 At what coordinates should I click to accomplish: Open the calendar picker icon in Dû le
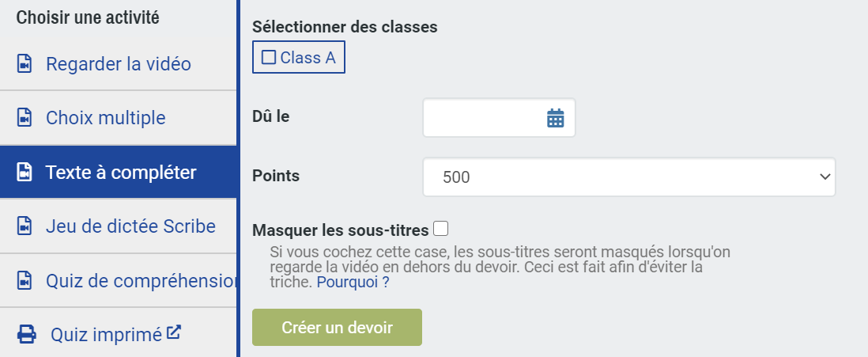tap(555, 118)
